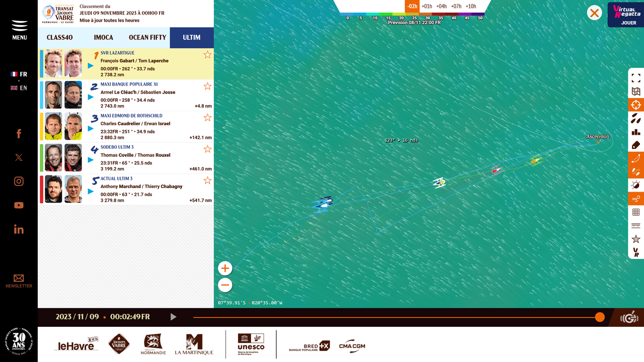Toggle the label tag icon

[x=636, y=145]
